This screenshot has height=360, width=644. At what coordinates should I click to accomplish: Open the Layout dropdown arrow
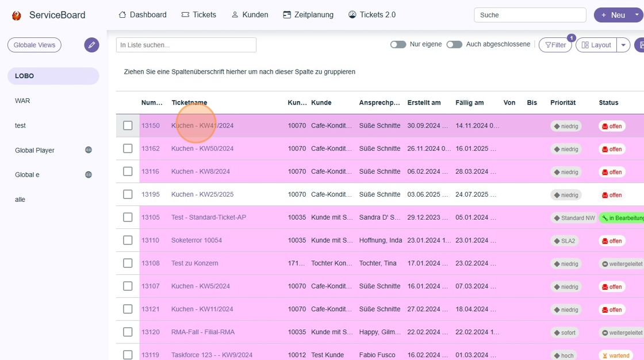(x=623, y=45)
